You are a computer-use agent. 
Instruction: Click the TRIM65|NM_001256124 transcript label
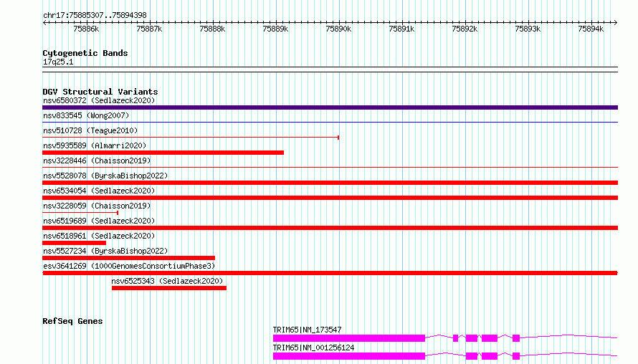(x=313, y=348)
